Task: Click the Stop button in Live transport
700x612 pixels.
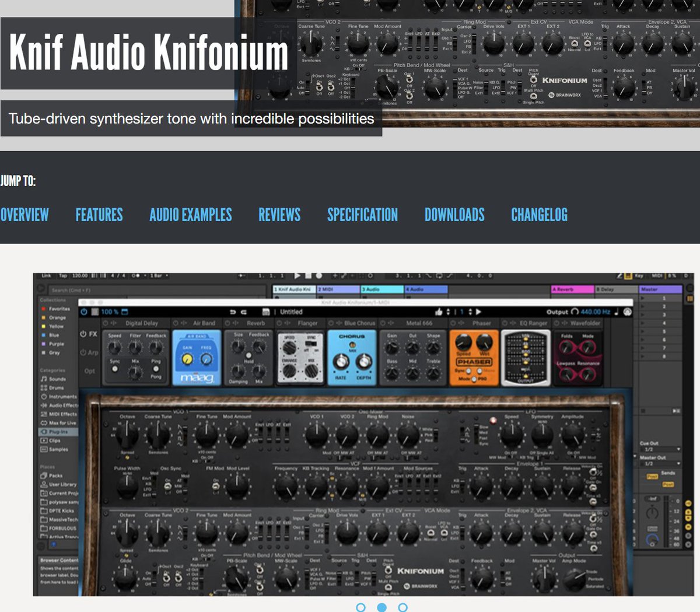Action: pos(309,275)
